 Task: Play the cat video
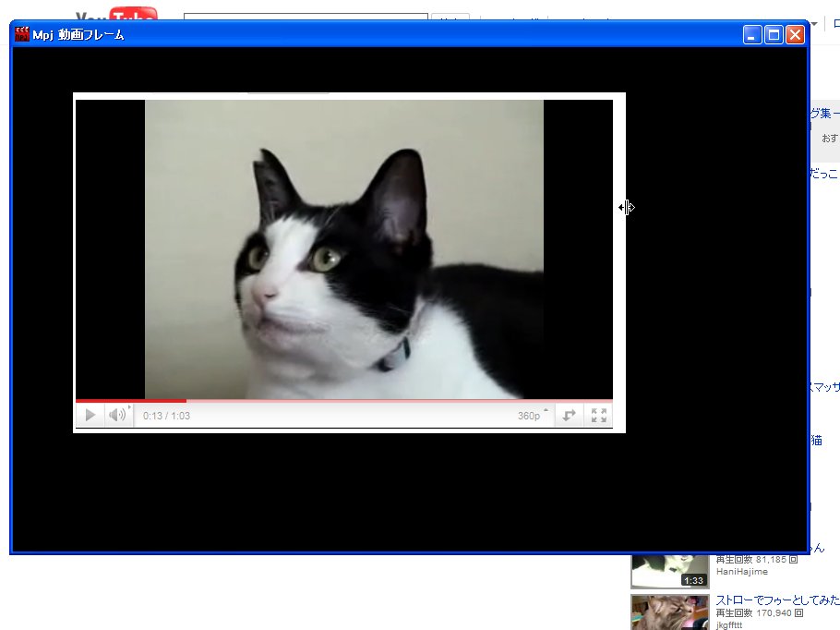(90, 415)
